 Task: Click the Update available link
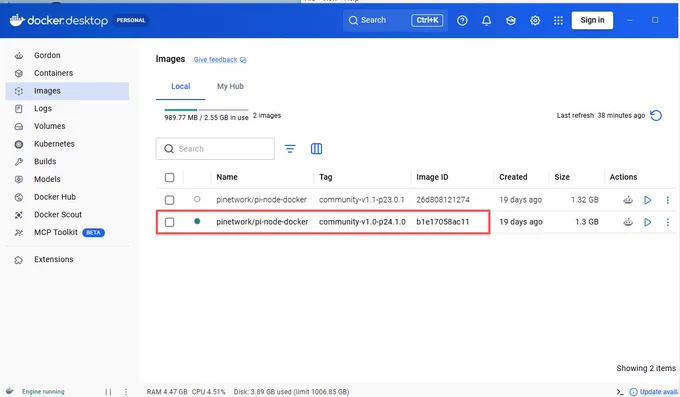pos(654,392)
